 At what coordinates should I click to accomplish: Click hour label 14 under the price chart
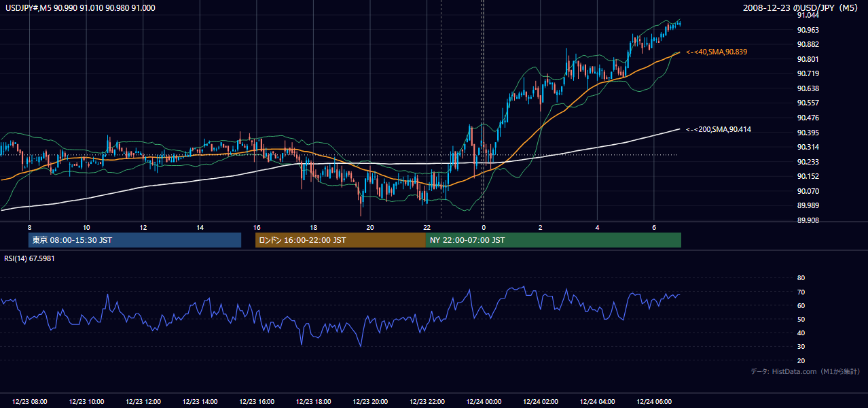point(200,227)
